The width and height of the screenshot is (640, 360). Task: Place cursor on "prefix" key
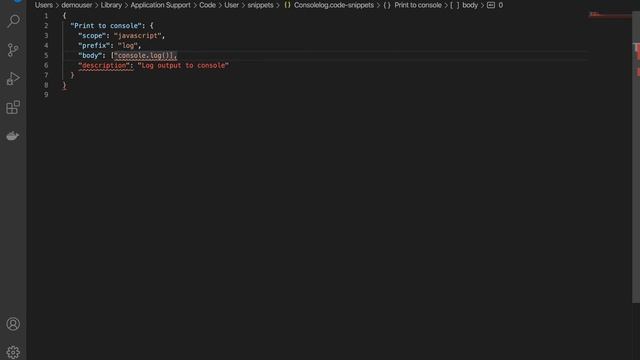point(94,46)
